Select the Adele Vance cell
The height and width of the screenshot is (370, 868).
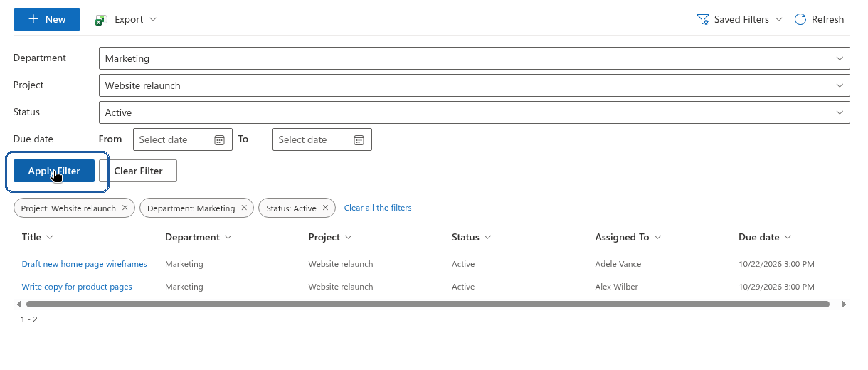[x=618, y=264]
